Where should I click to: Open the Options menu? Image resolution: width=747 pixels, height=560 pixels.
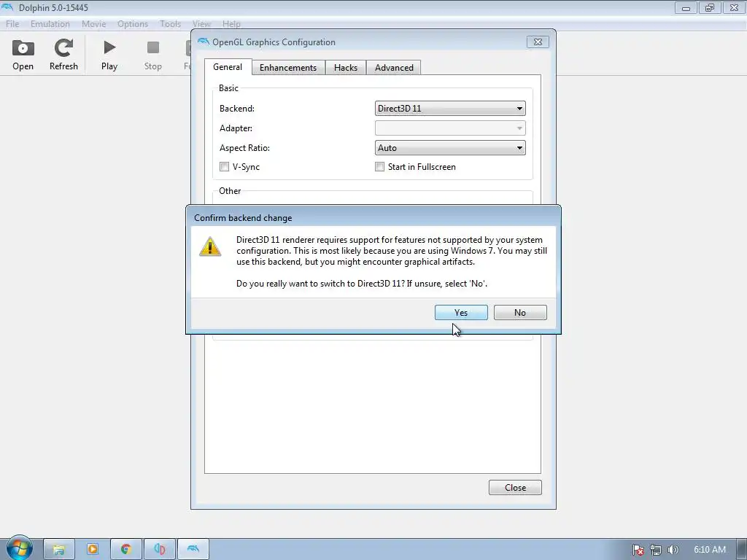[x=133, y=24]
